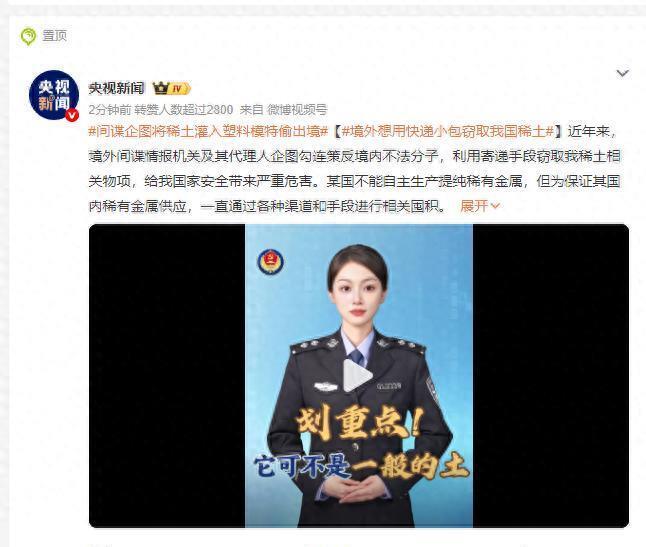The image size is (646, 547).
Task: Click the 它可不是一般的土 subtitle in the video
Action: pos(361,466)
